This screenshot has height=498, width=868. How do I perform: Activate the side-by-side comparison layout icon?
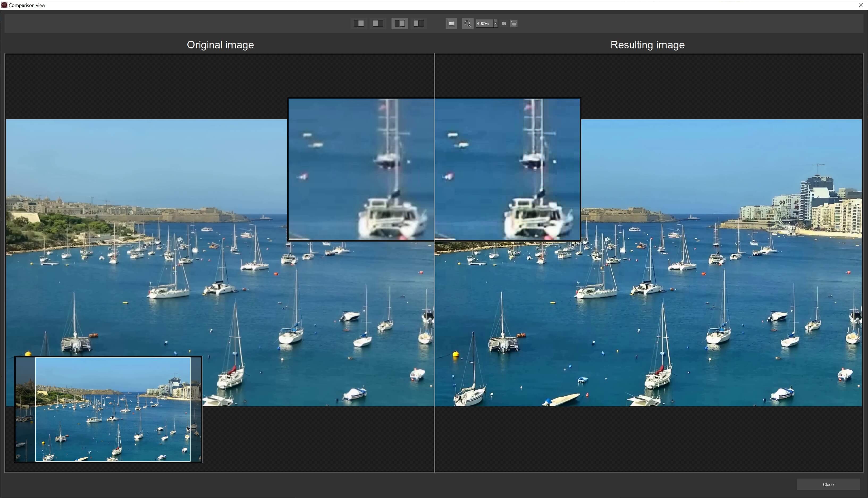point(399,23)
